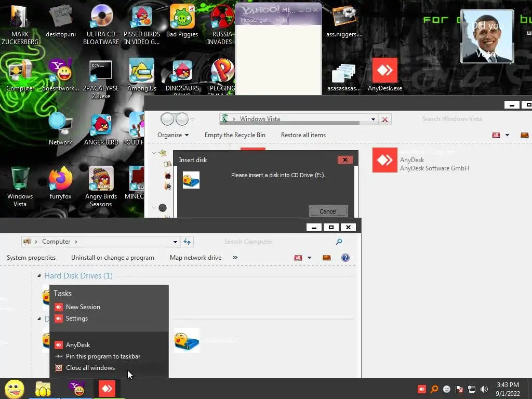The image size is (532, 399).
Task: Close the Insert disk dialog
Action: pyautogui.click(x=345, y=160)
